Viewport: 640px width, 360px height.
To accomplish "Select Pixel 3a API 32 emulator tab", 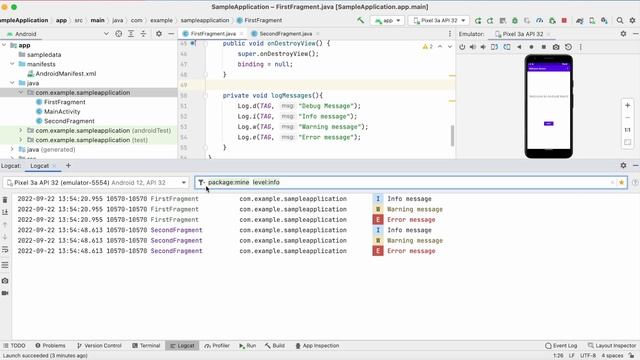I will pos(522,34).
